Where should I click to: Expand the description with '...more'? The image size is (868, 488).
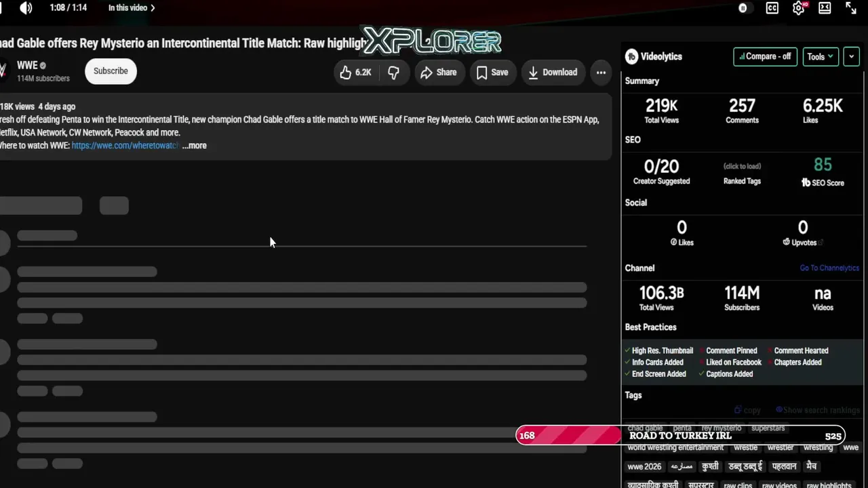195,146
